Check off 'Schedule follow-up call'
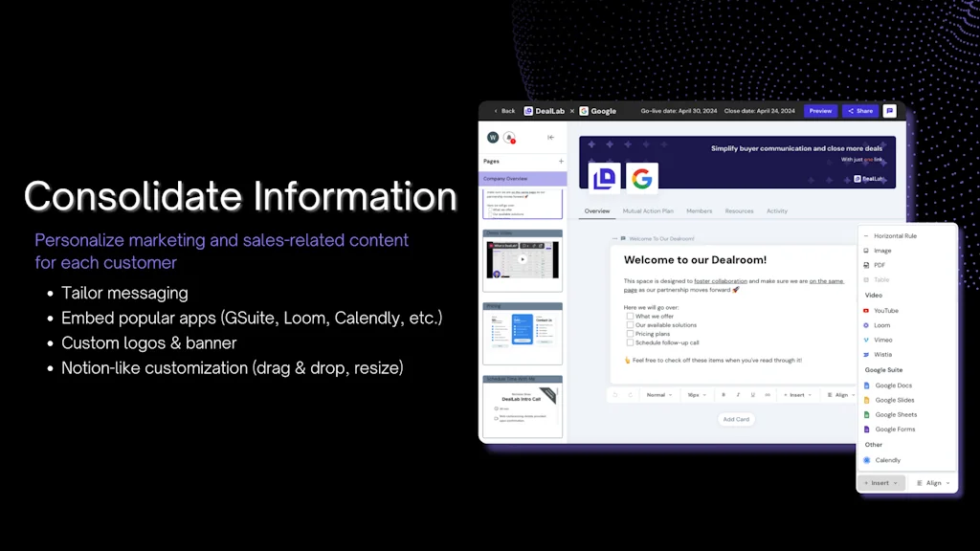 coord(630,342)
